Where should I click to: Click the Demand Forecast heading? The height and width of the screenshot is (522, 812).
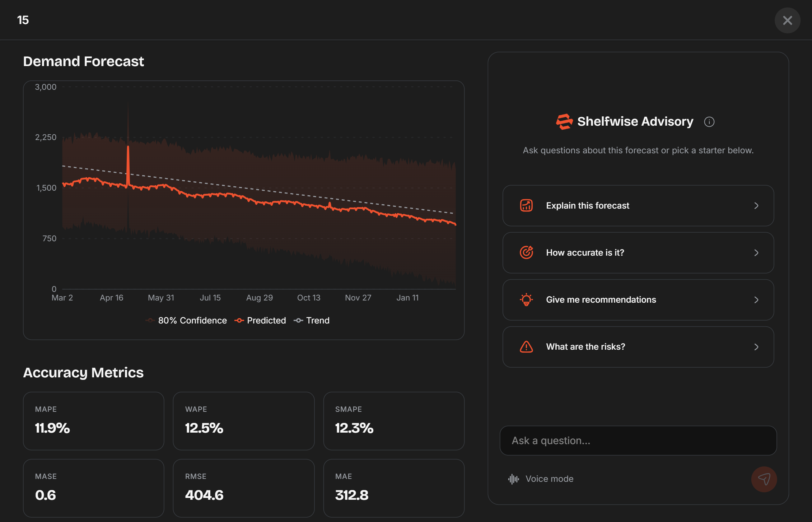[83, 61]
